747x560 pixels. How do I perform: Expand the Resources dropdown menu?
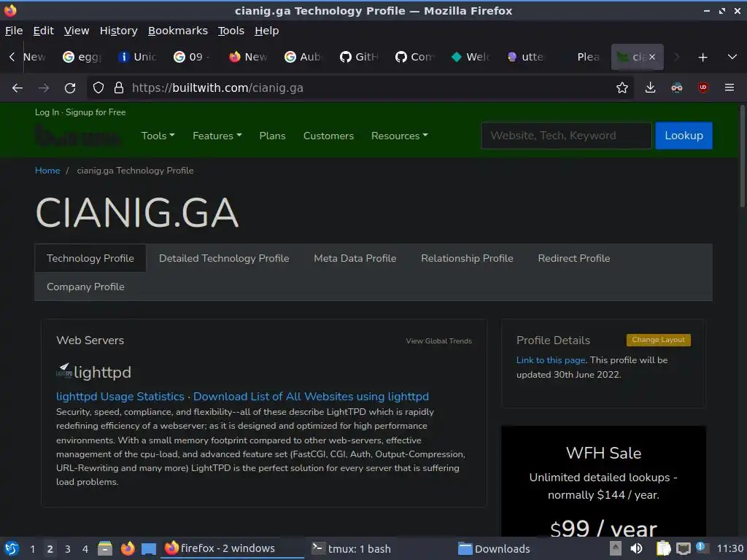400,136
